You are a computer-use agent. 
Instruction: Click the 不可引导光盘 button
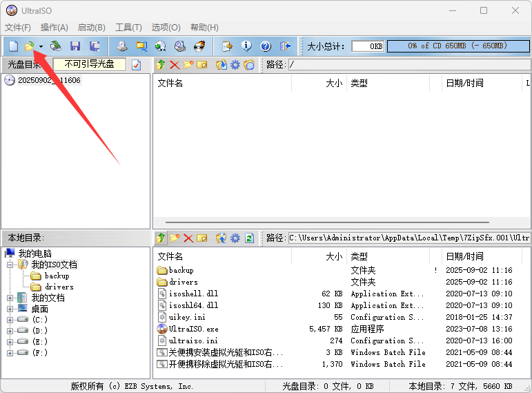click(x=90, y=64)
